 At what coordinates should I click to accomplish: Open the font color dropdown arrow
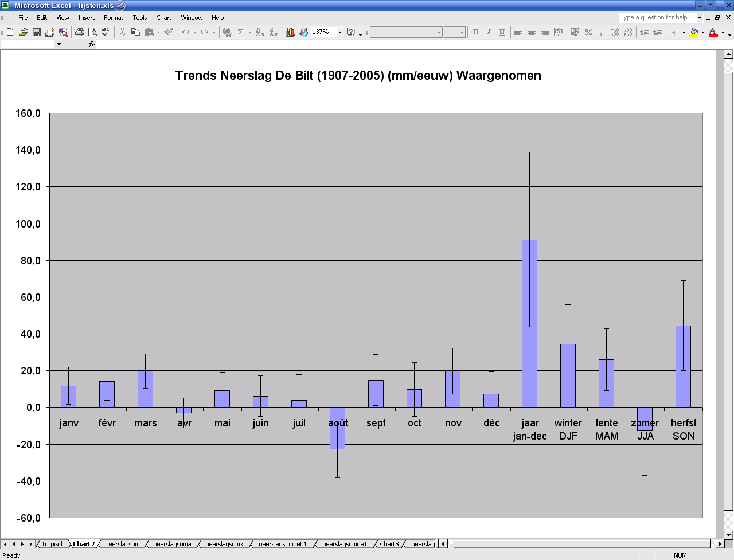[x=723, y=32]
